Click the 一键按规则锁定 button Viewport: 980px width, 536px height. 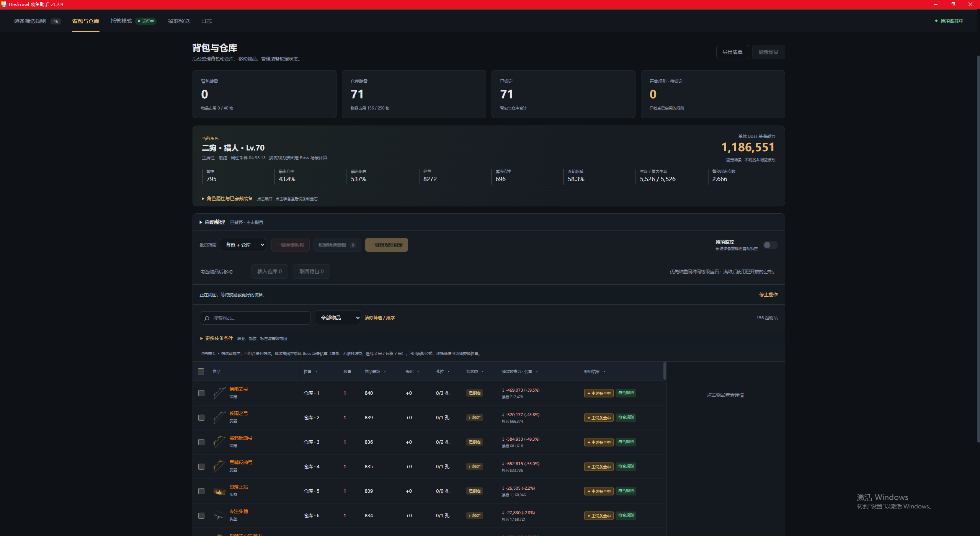387,245
